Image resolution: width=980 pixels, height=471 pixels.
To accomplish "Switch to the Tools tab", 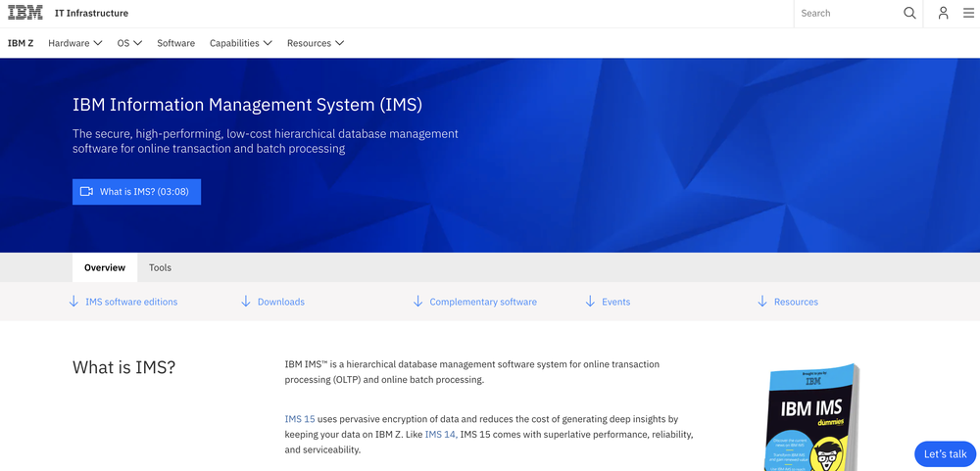I will point(160,267).
